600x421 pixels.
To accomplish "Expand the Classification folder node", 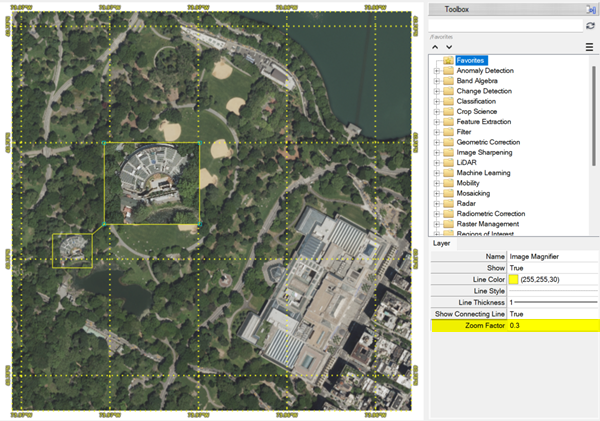I will coord(436,101).
